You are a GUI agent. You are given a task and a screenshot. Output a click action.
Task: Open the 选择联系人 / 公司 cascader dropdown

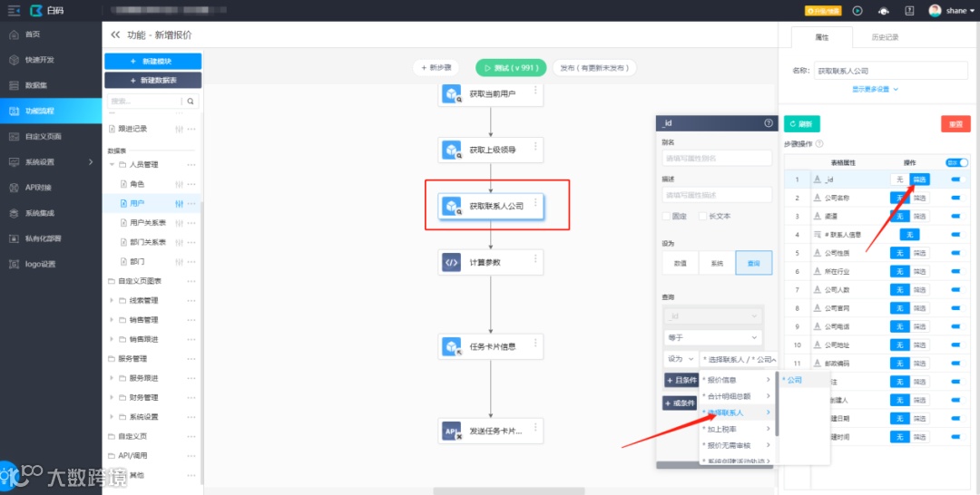[x=738, y=359]
